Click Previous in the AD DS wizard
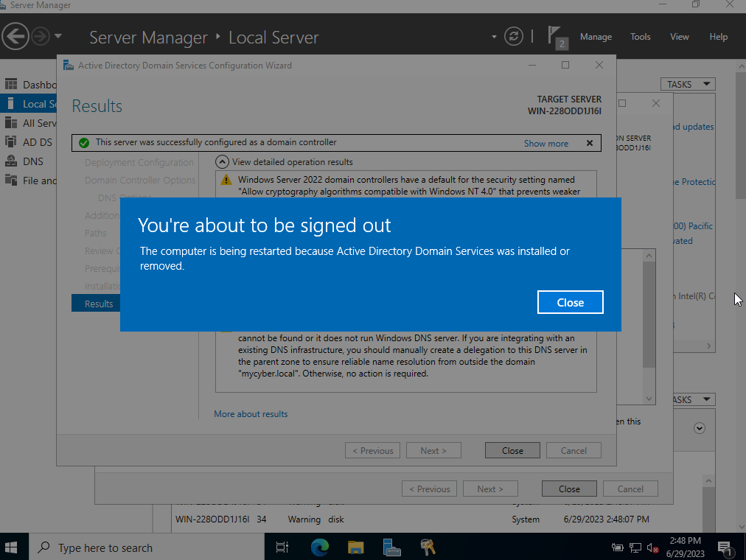Screen dimensions: 746x560 pyautogui.click(x=372, y=451)
